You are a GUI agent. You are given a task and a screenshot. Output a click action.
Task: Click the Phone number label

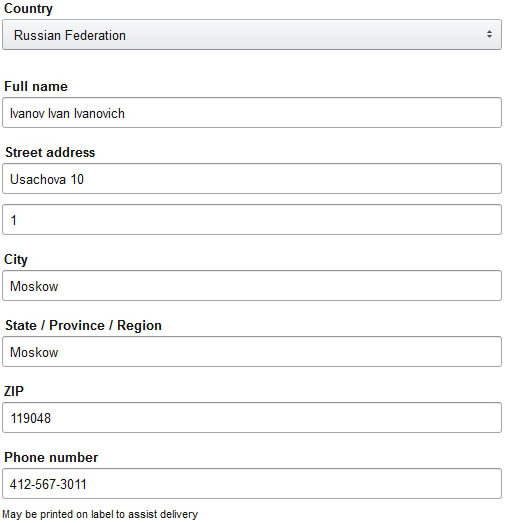coord(51,457)
